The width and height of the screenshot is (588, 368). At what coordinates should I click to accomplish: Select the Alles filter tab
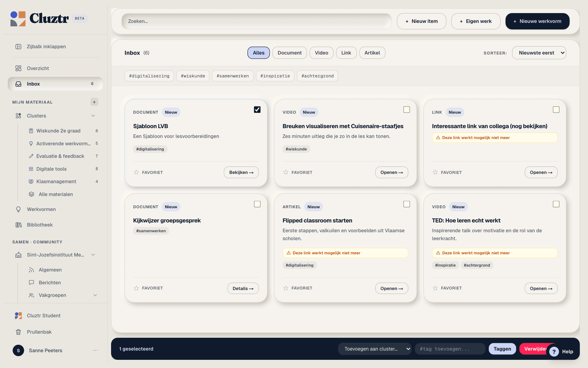(259, 53)
